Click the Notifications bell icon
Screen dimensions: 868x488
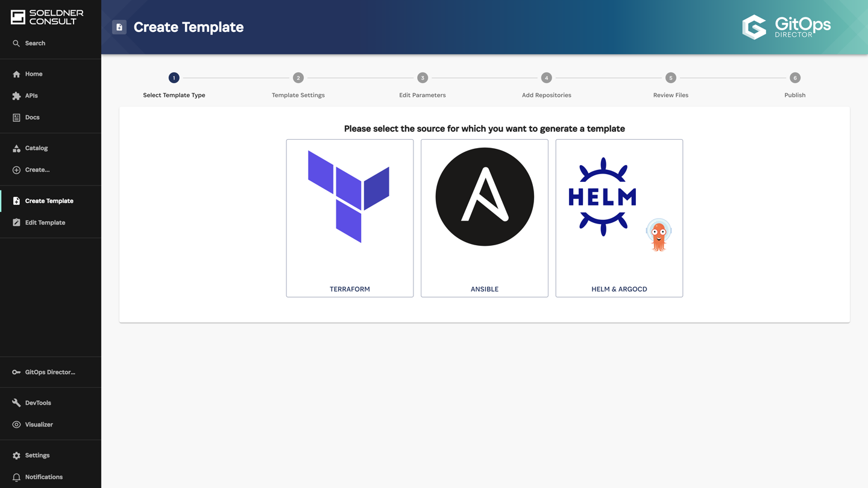tap(16, 477)
